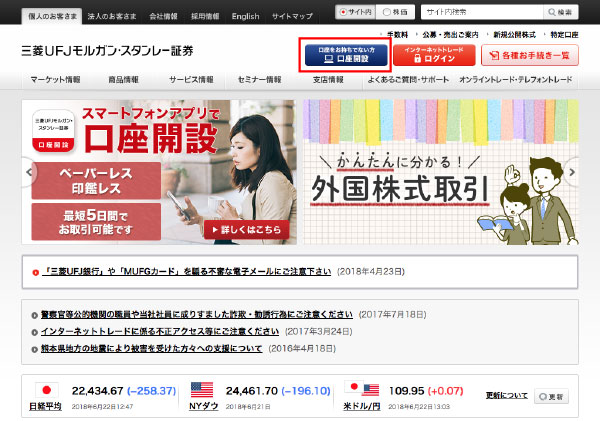Open よくあるご質問・サポート menu
The width and height of the screenshot is (600, 421).
click(408, 80)
